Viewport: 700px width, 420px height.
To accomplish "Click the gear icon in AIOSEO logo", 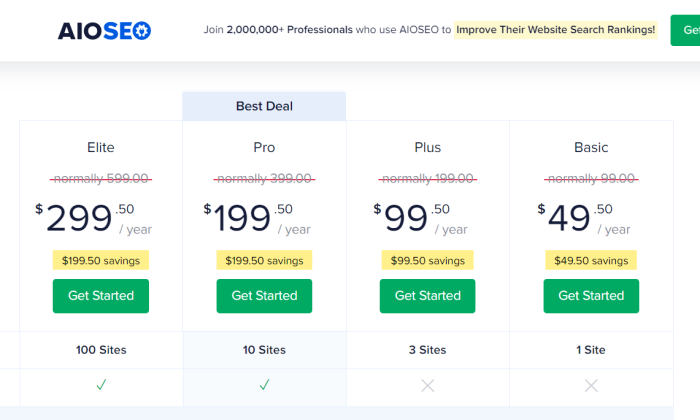I will [x=142, y=31].
